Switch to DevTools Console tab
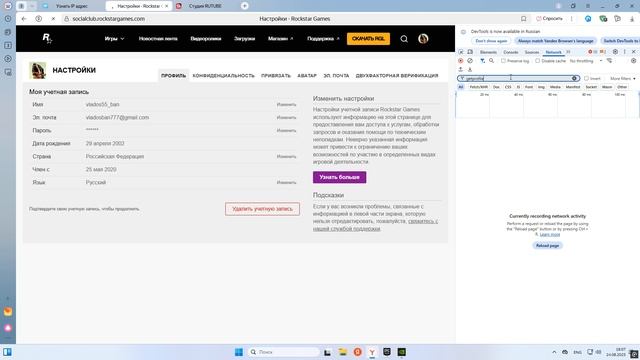The image size is (640, 360). pos(511,52)
